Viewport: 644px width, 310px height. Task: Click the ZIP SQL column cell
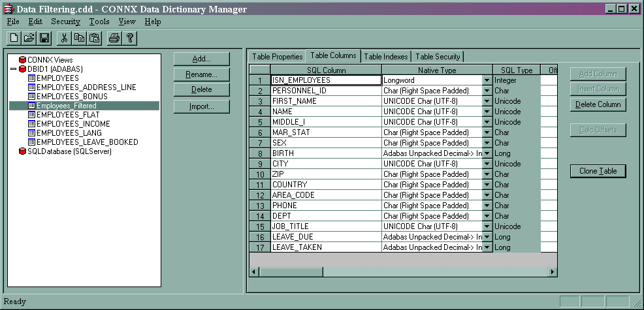(326, 174)
